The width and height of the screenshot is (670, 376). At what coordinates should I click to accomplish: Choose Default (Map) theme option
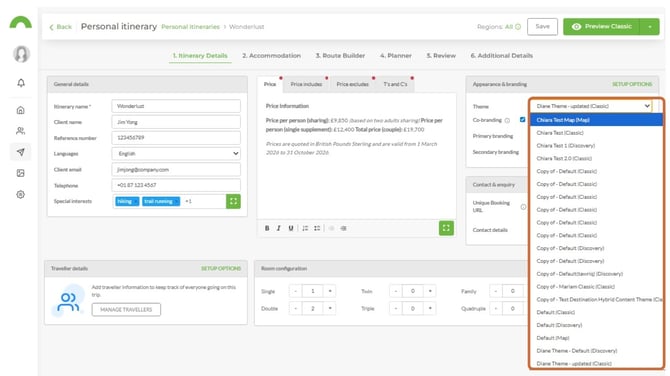pos(596,338)
